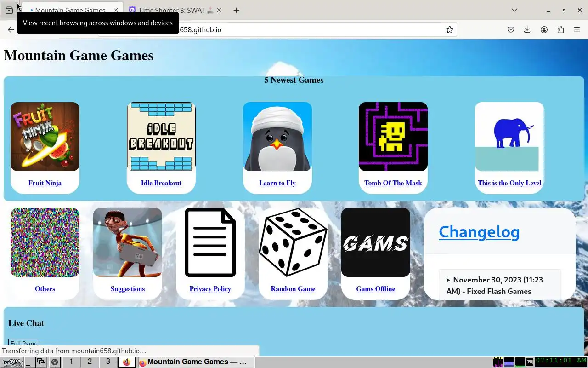The height and width of the screenshot is (368, 588).
Task: Click the blue elephant game image
Action: [x=509, y=137]
